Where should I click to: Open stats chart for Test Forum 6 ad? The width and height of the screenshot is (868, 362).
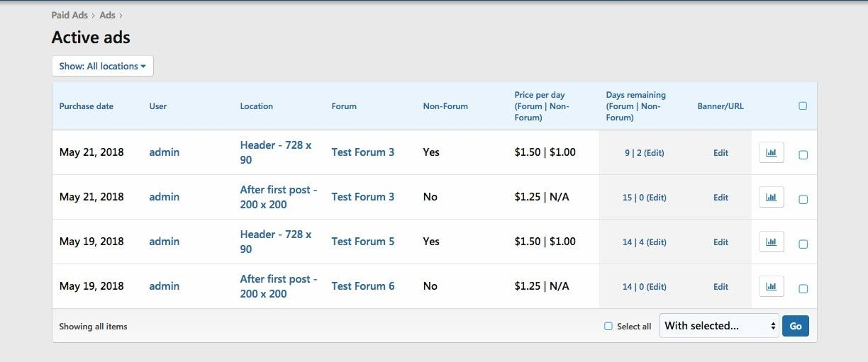(x=771, y=286)
